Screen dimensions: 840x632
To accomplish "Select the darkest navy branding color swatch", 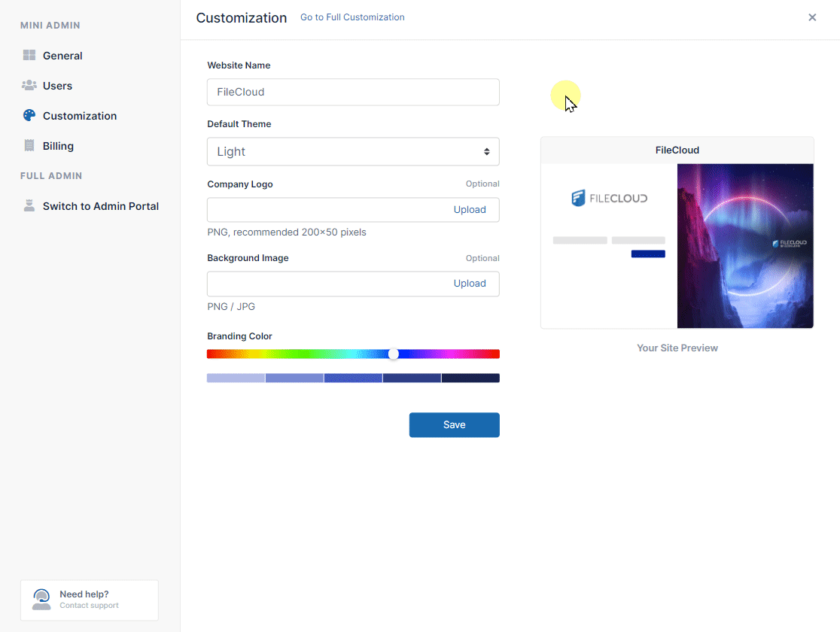I will tap(470, 377).
